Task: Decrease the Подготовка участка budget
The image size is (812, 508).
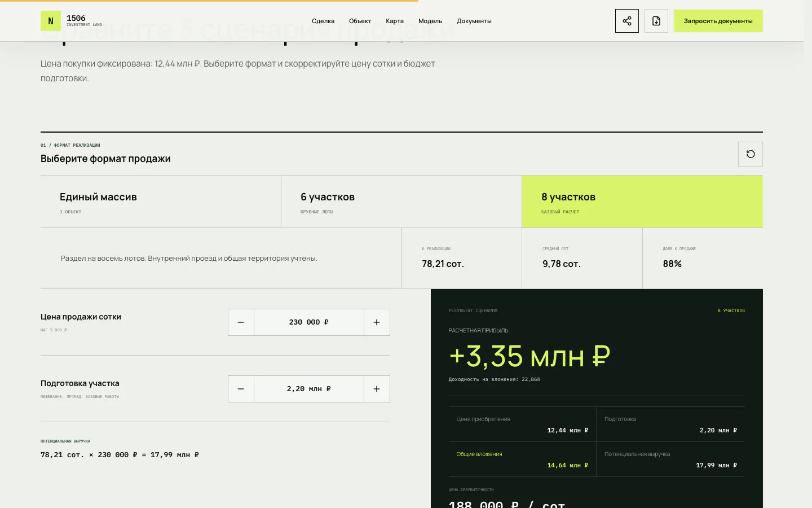Action: click(241, 389)
